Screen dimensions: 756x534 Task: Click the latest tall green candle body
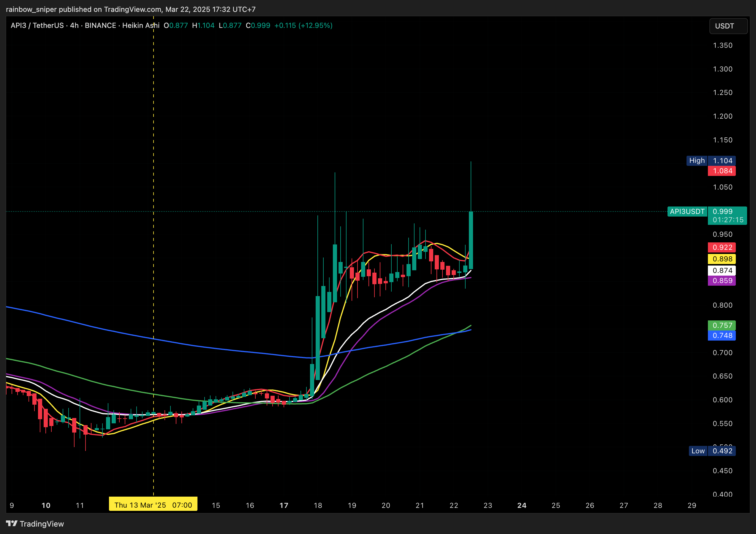click(471, 240)
